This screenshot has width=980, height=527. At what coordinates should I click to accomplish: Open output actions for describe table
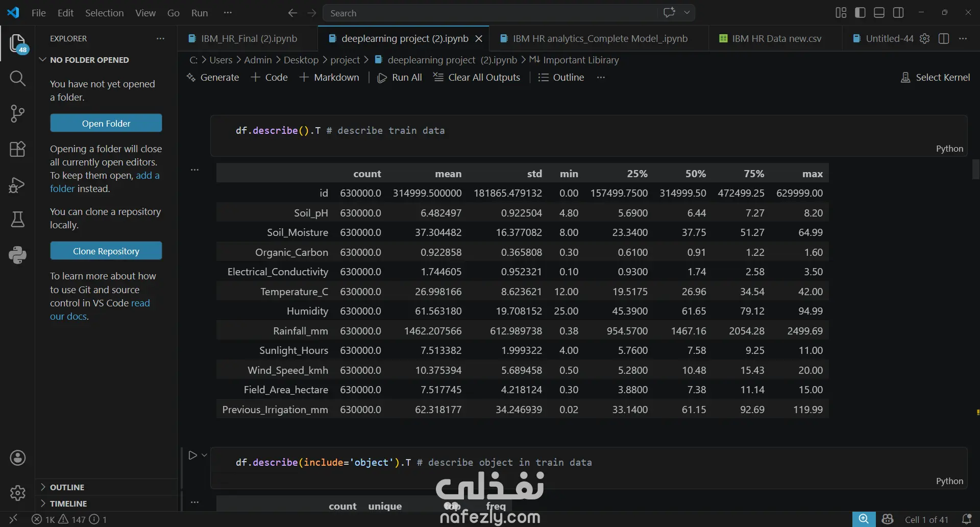[194, 170]
